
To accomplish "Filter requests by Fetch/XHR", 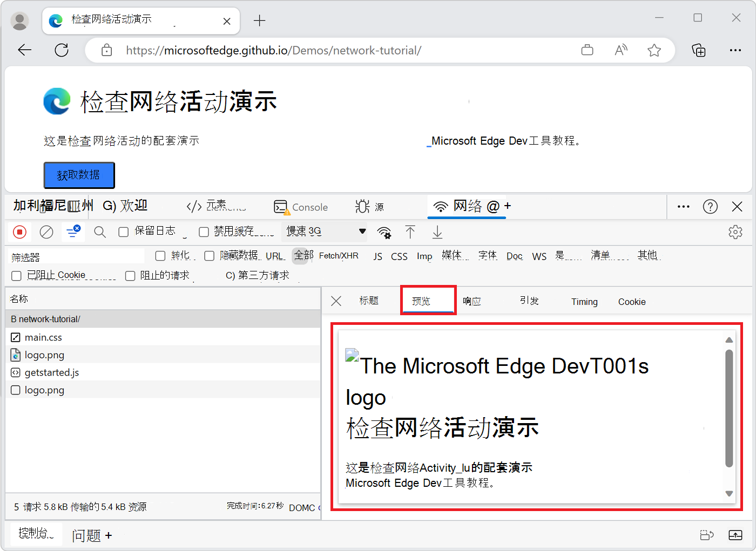I will (339, 256).
